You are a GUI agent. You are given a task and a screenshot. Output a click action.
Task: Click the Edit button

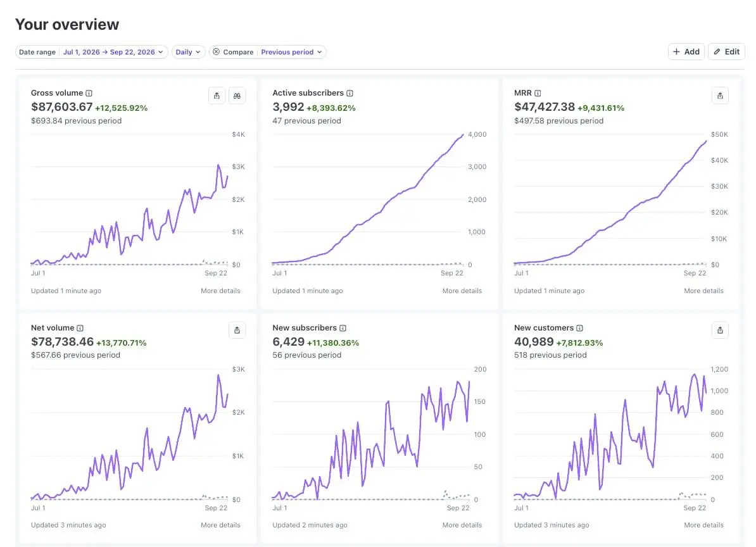pos(726,51)
